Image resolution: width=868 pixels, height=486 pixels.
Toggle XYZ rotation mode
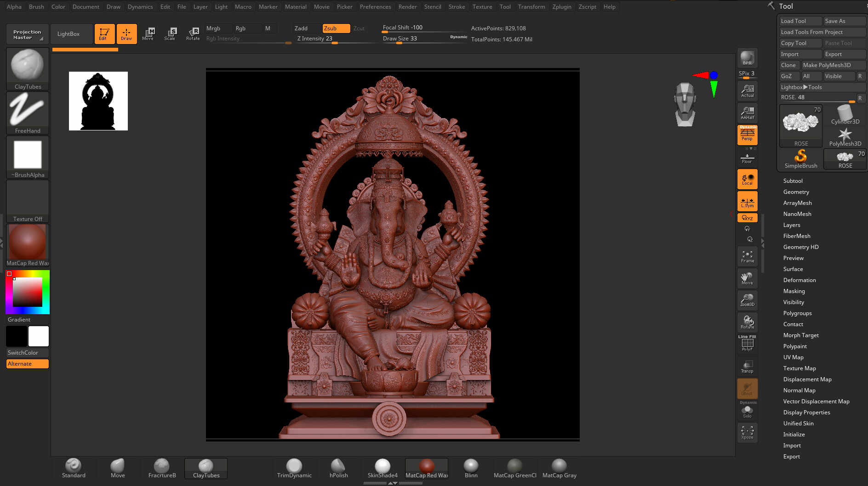pyautogui.click(x=747, y=218)
